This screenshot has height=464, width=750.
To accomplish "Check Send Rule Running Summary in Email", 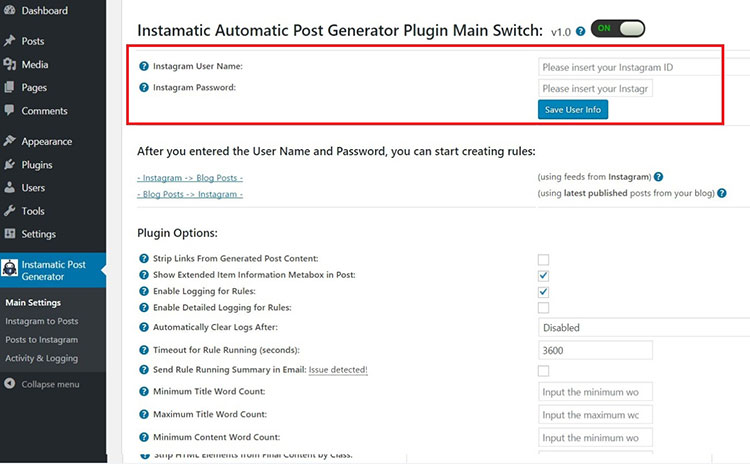I will tap(543, 371).
